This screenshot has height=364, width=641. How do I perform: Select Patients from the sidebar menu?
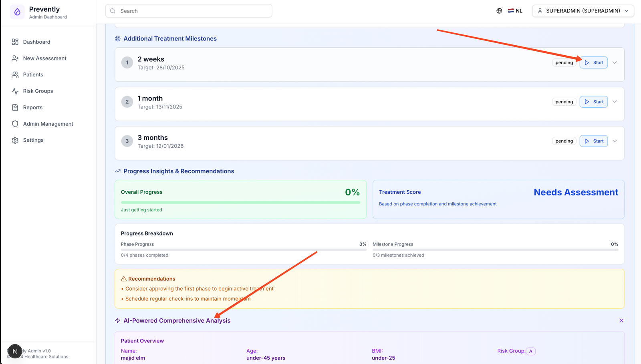[33, 74]
